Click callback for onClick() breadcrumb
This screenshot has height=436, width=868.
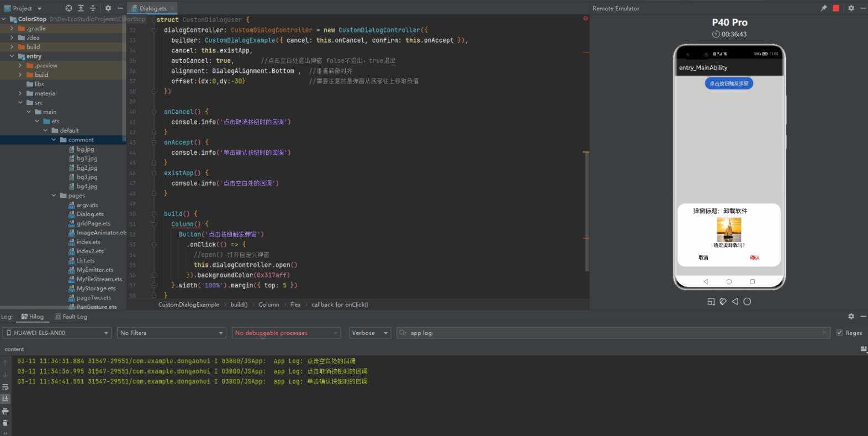tap(340, 304)
